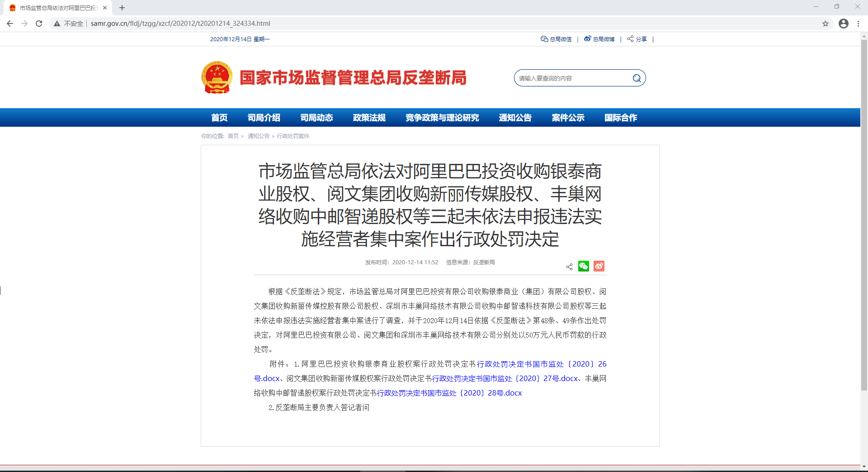This screenshot has width=868, height=472.
Task: Click the browser back arrow
Action: (10, 24)
